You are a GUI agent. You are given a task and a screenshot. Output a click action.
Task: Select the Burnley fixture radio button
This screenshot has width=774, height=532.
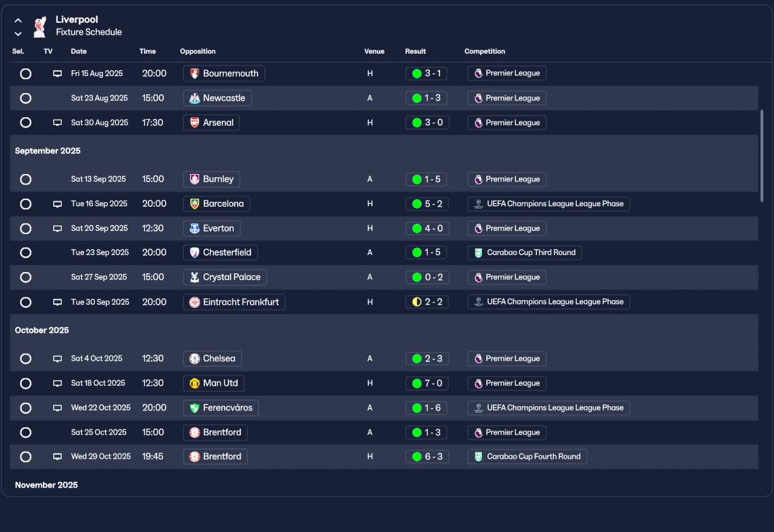pyautogui.click(x=25, y=180)
